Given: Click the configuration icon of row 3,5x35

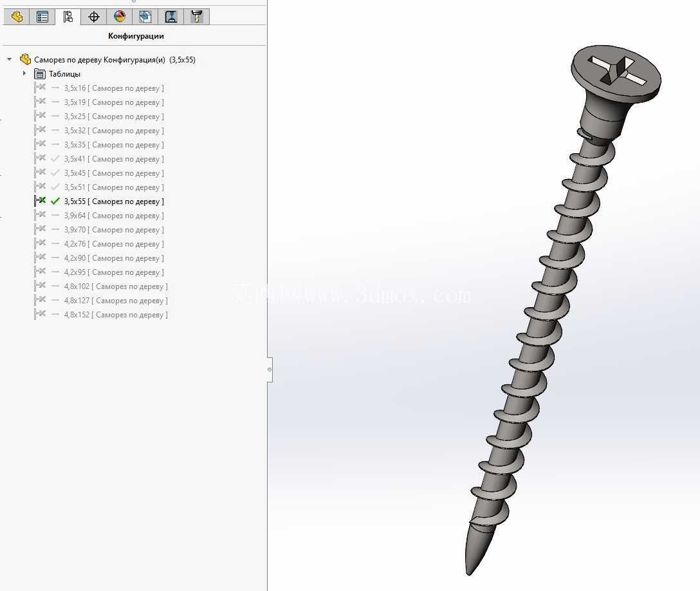Looking at the screenshot, I should point(40,144).
